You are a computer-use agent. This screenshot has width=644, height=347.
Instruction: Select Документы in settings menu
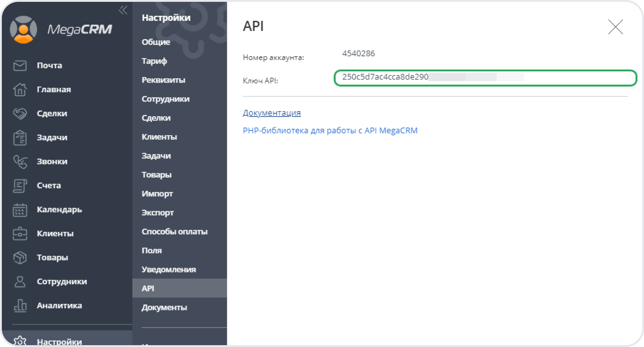[164, 308]
